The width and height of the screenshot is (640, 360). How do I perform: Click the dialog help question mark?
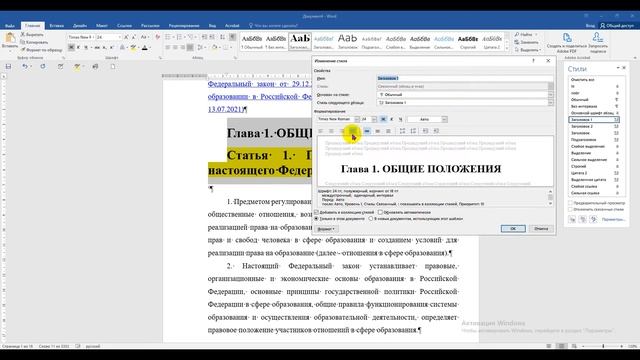pyautogui.click(x=533, y=61)
